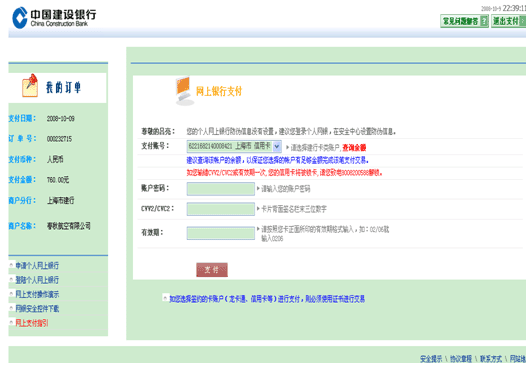Focus the 有效期 expiry date field

(221, 233)
